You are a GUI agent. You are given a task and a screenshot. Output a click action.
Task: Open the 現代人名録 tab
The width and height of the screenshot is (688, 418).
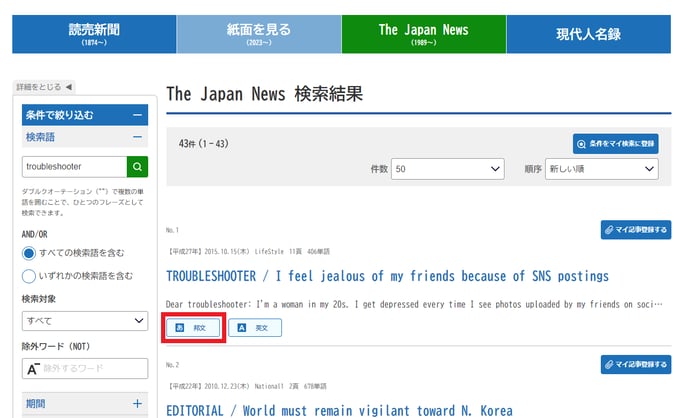click(x=588, y=34)
